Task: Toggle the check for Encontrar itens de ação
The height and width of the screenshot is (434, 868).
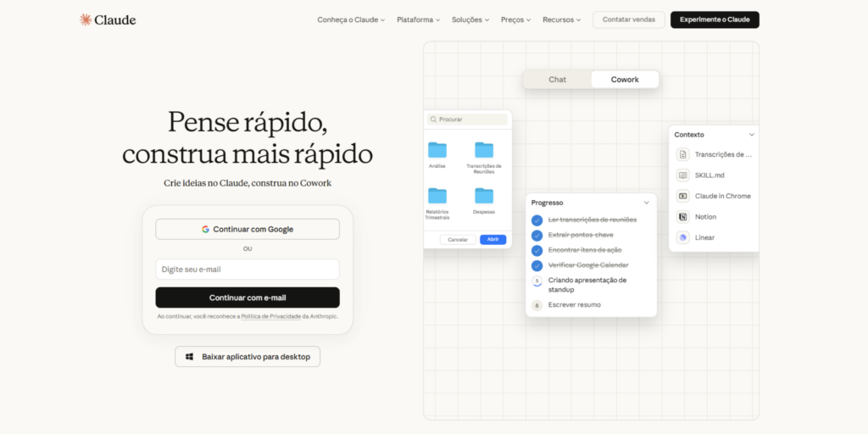Action: 537,250
